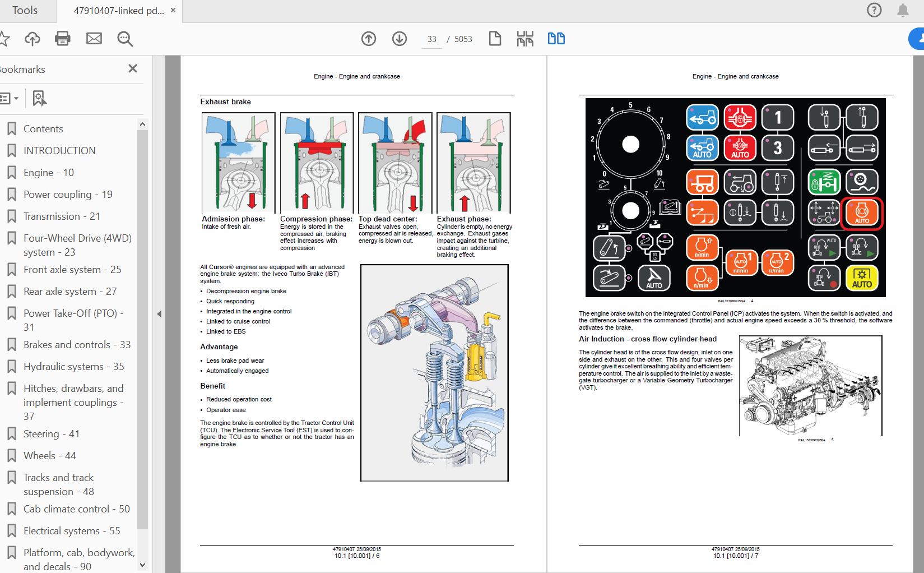Image resolution: width=924 pixels, height=573 pixels.
Task: Click the Compression phase piston diagram
Action: click(317, 163)
